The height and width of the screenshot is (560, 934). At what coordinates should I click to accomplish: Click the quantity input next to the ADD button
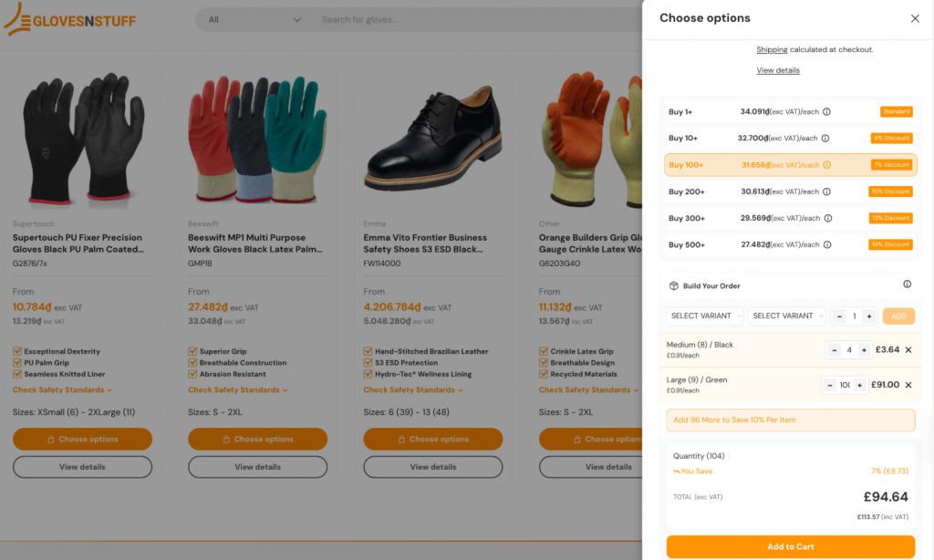point(855,316)
